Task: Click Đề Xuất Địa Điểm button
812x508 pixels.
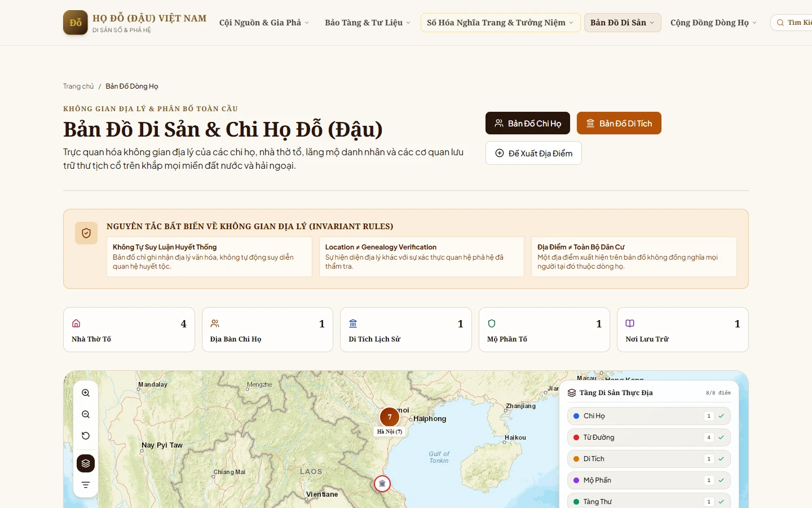Action: [x=533, y=153]
